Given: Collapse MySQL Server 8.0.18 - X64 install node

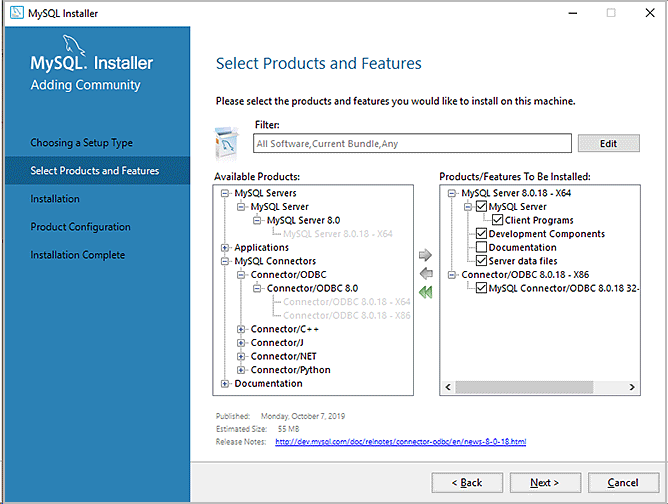Looking at the screenshot, I should (452, 193).
